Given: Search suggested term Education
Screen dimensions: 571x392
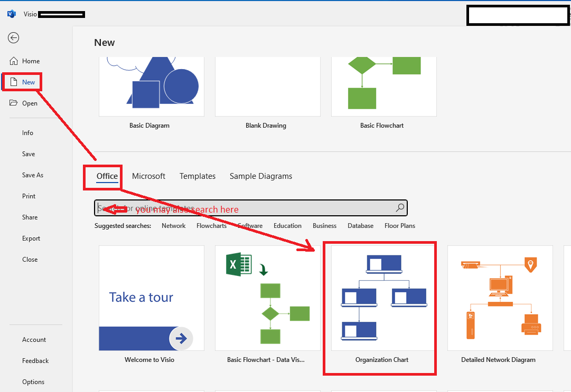Looking at the screenshot, I should (x=288, y=226).
